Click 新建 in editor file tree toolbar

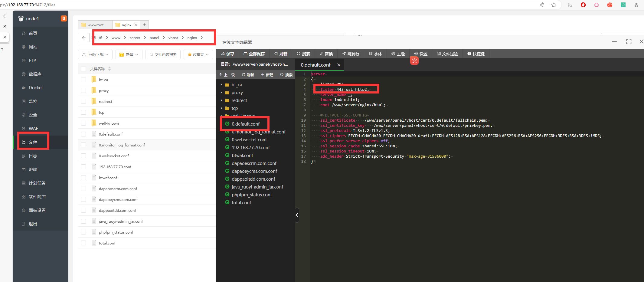pyautogui.click(x=267, y=75)
